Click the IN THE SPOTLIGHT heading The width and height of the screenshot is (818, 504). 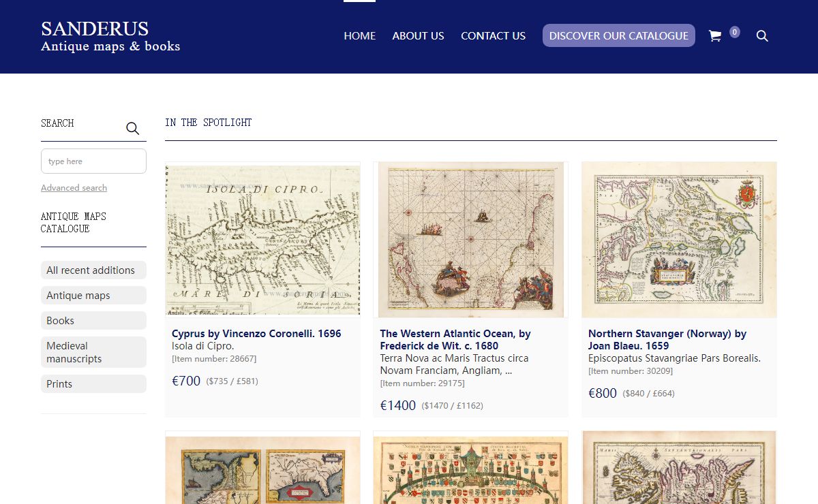pyautogui.click(x=209, y=123)
